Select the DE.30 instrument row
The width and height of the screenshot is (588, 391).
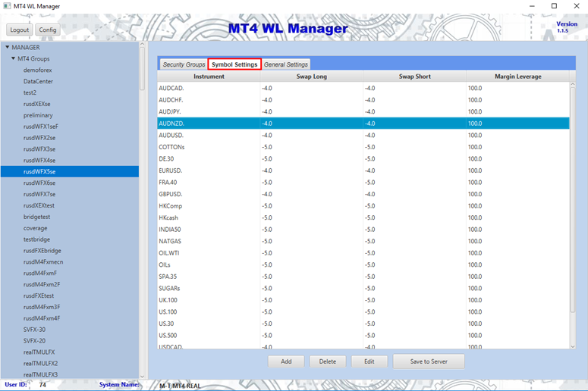click(363, 159)
